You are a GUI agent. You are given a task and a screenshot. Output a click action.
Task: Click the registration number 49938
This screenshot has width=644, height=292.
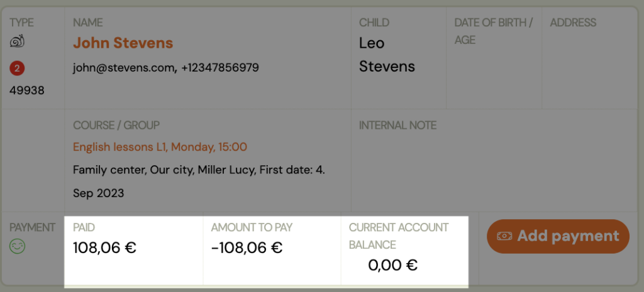[27, 90]
